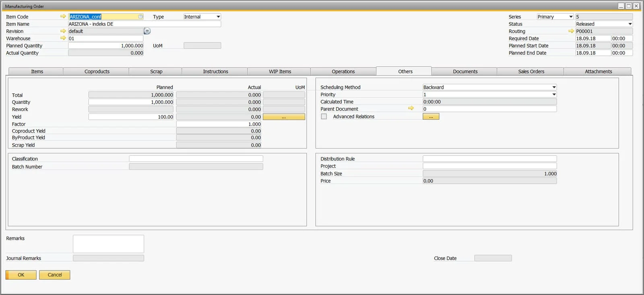Viewport: 644px width, 295px height.
Task: Switch to the Operations tab
Action: pos(343,71)
